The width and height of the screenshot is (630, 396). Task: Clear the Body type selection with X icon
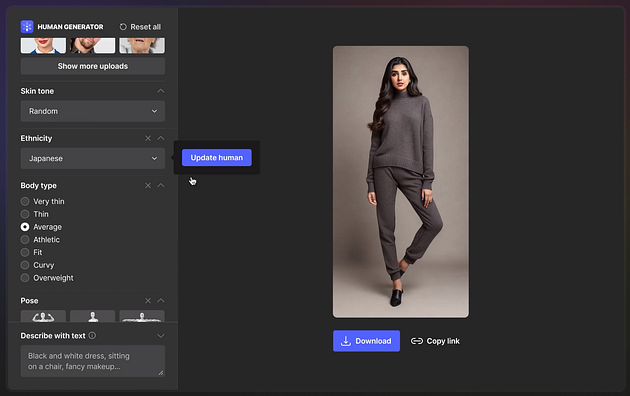coord(148,186)
